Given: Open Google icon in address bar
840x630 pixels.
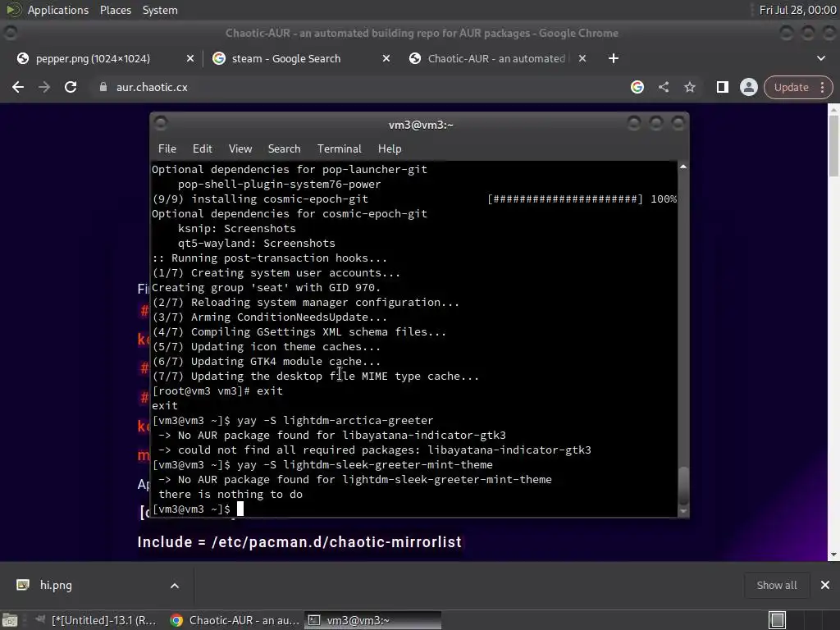Looking at the screenshot, I should click(x=637, y=87).
